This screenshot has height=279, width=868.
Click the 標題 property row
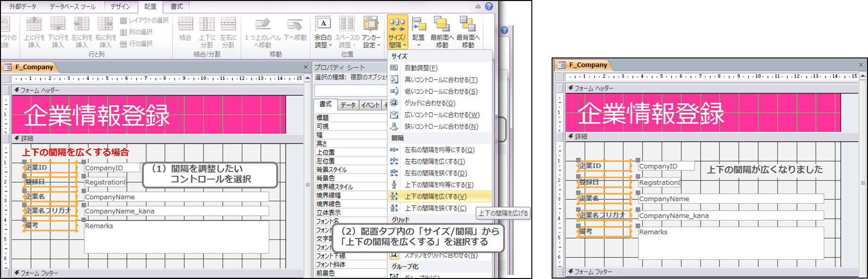pyautogui.click(x=351, y=118)
